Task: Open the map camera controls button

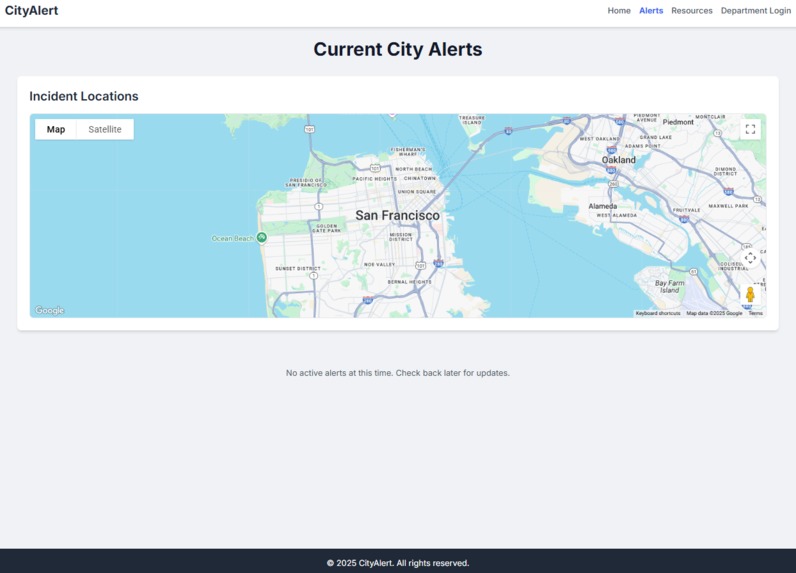Action: 750,258
